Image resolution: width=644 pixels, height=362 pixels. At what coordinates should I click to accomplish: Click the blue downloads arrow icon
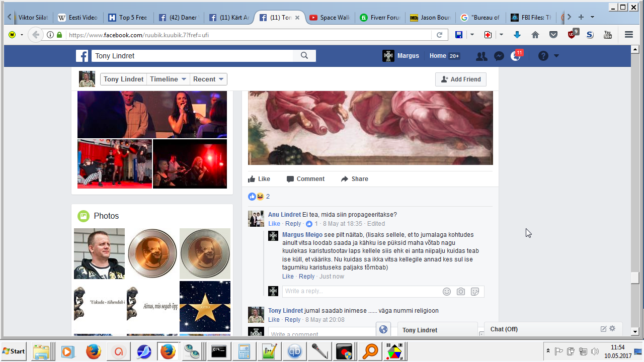(517, 35)
